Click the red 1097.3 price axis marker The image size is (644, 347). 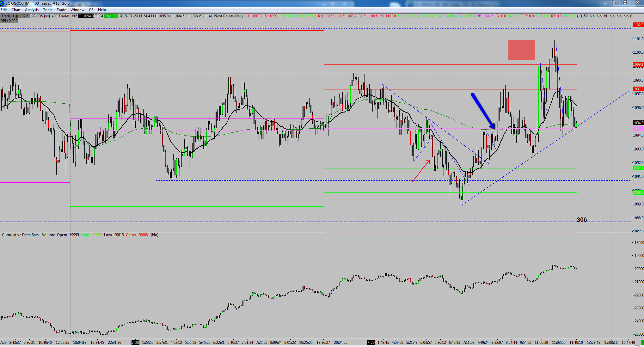tap(638, 89)
